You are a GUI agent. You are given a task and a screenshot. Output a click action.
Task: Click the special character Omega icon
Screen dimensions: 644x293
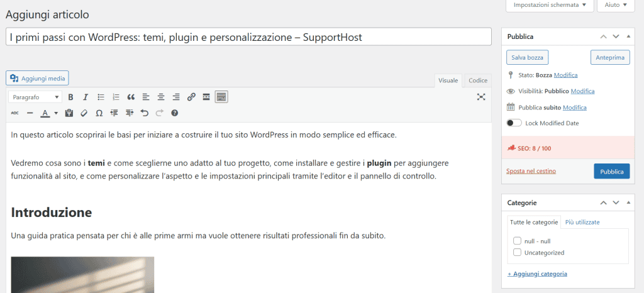point(99,113)
